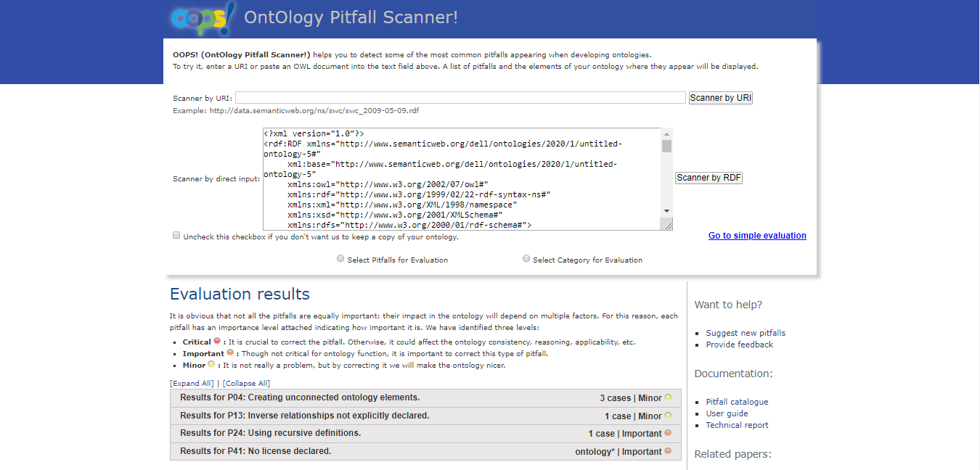Viewport: 980px width, 470px height.
Task: Click the yellow Minor icon on P04 row
Action: (x=668, y=397)
